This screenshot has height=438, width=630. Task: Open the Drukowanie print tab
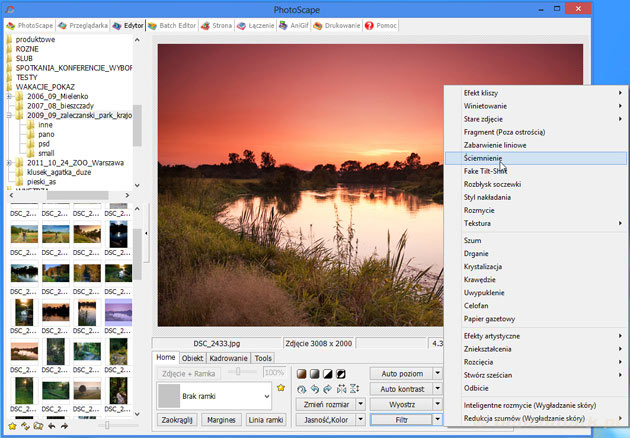(335, 25)
